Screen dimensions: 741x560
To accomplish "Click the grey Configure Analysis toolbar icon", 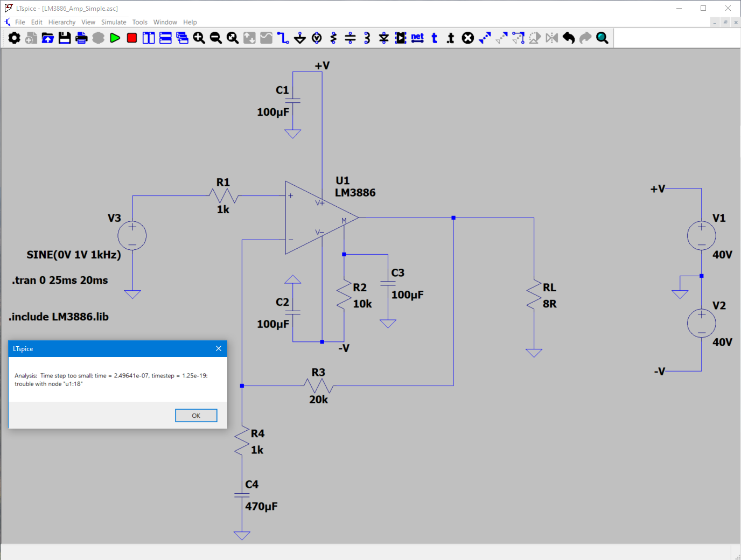I will [x=98, y=38].
